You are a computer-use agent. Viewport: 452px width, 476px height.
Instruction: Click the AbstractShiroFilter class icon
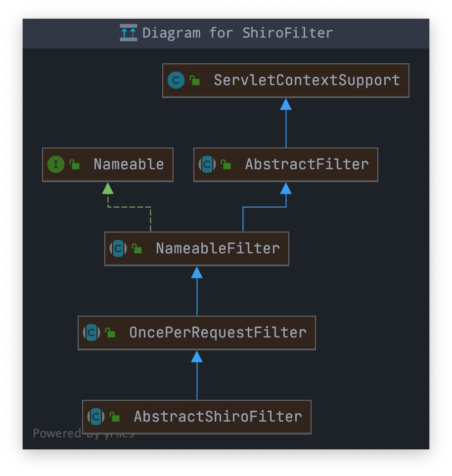(x=96, y=417)
